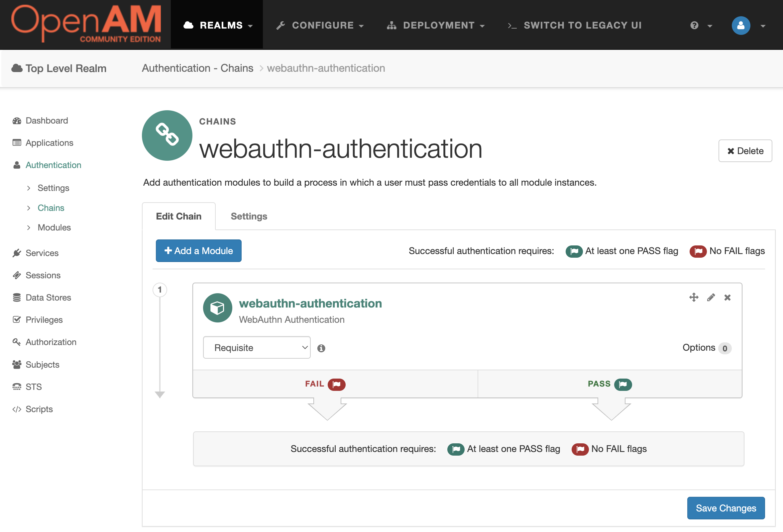Select the Edit Chain tab
The height and width of the screenshot is (532, 783).
(x=179, y=216)
